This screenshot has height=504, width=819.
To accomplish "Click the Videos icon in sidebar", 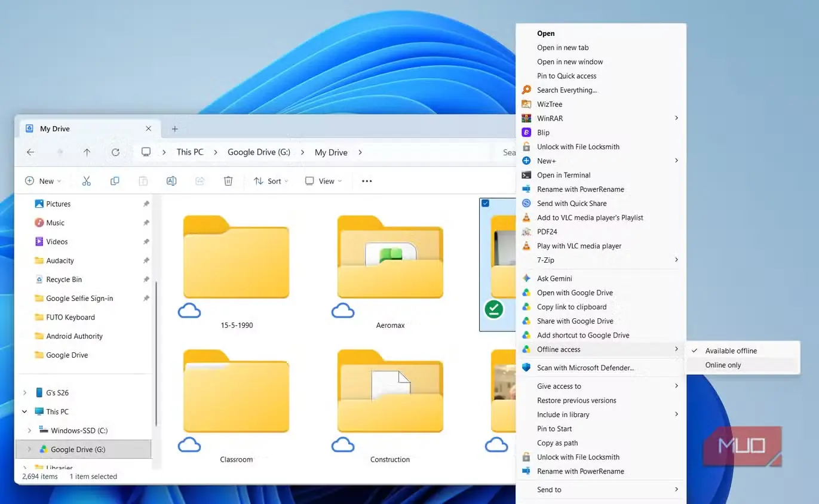I will point(39,242).
